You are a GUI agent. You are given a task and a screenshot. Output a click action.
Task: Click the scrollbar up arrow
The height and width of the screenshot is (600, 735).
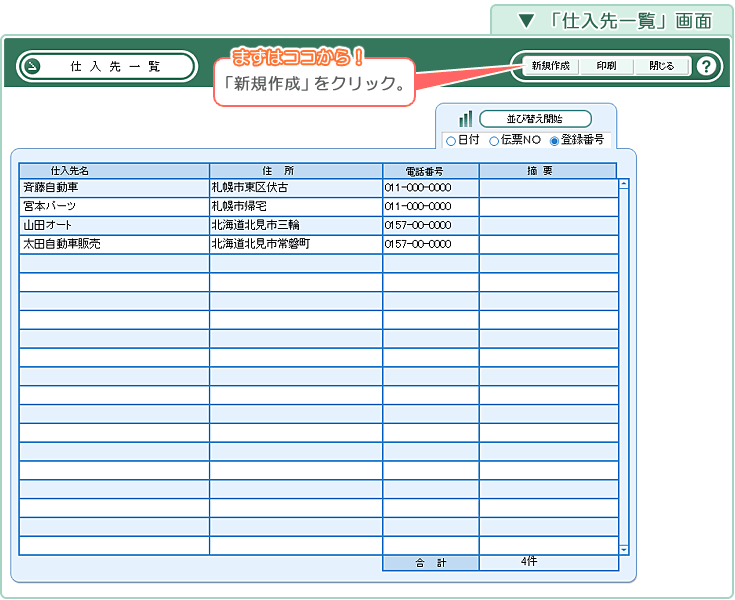tap(624, 184)
